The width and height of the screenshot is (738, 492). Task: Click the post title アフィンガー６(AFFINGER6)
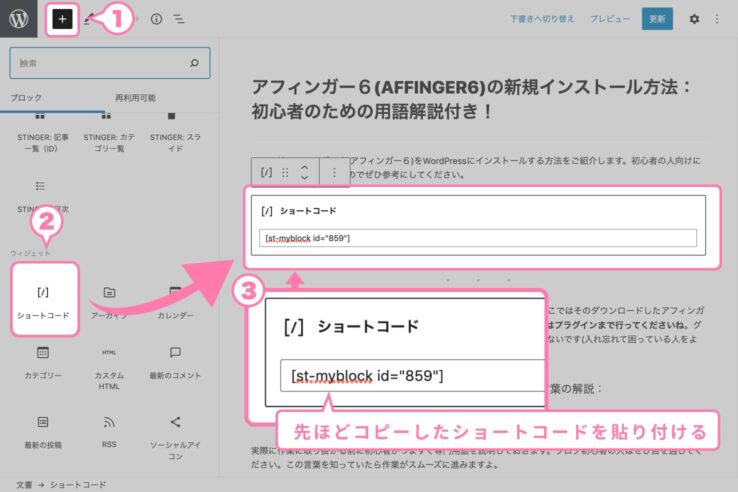pos(472,99)
